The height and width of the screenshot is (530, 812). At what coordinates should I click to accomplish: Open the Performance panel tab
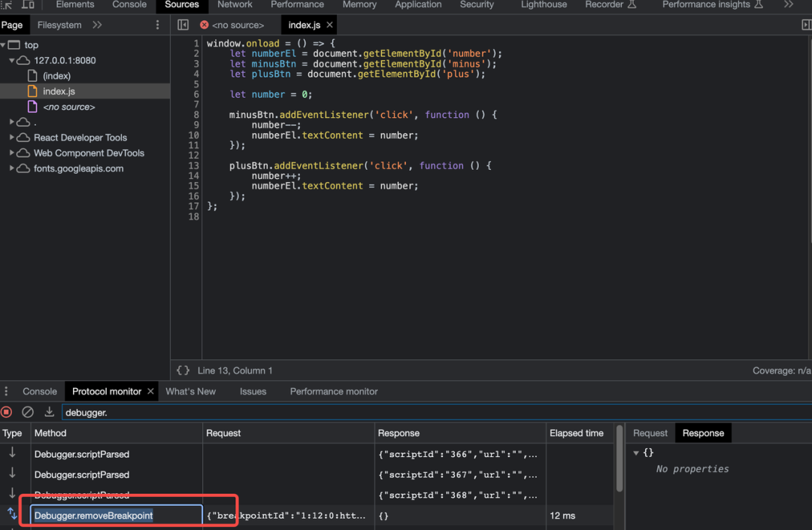(297, 5)
